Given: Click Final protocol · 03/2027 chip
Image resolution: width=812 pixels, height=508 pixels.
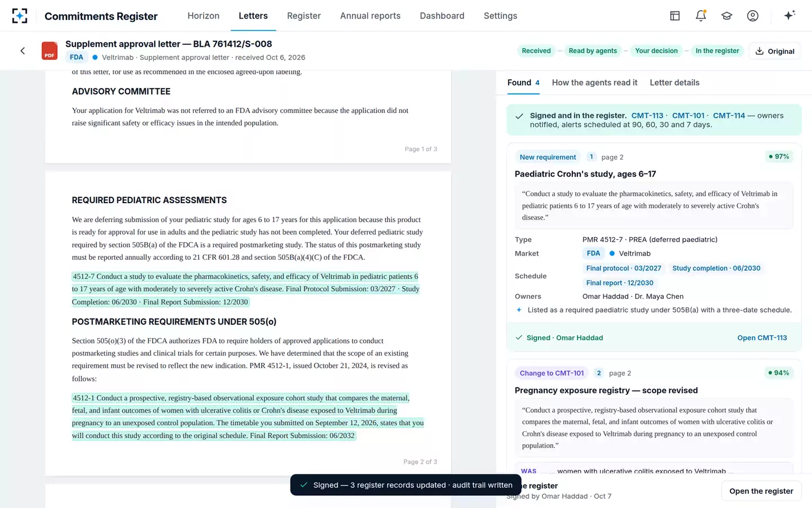Looking at the screenshot, I should coord(624,268).
